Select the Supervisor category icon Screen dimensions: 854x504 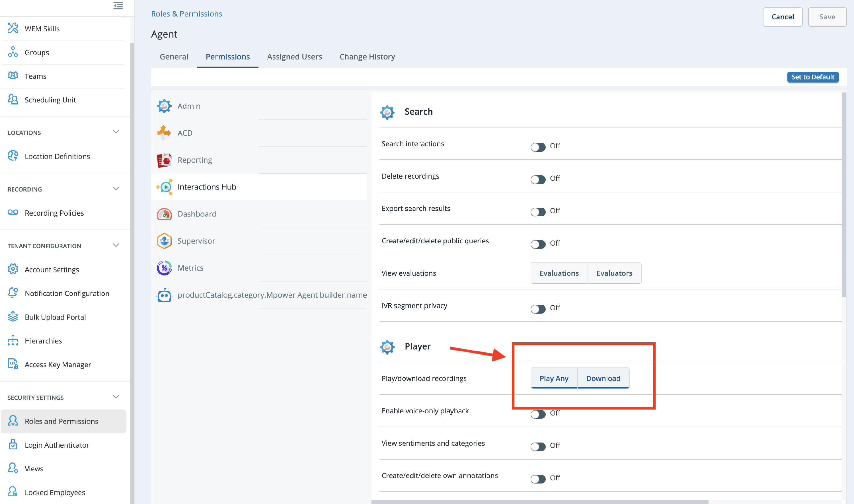(x=164, y=241)
